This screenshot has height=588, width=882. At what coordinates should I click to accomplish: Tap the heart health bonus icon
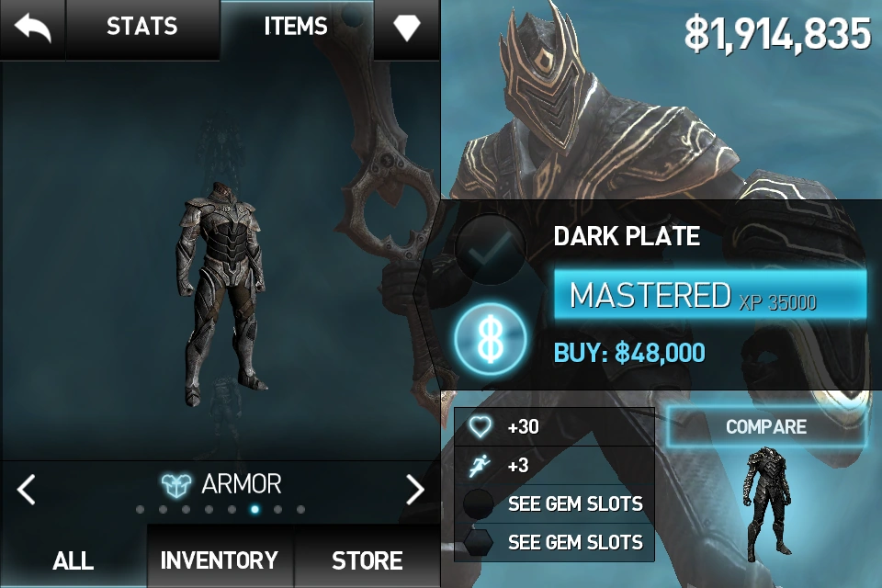(480, 427)
